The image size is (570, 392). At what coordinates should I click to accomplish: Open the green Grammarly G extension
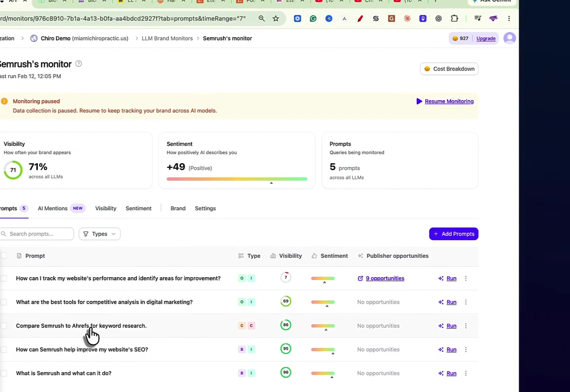click(x=313, y=19)
